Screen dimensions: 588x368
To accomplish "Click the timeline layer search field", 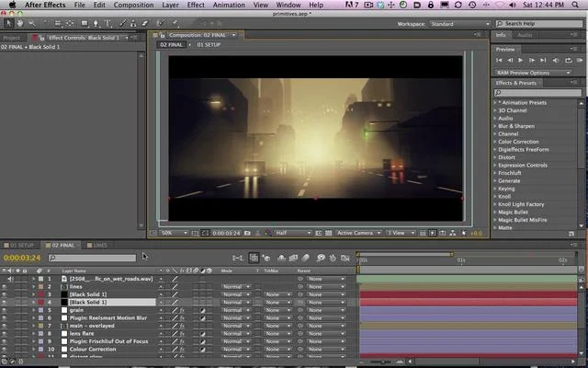I will 92,258.
